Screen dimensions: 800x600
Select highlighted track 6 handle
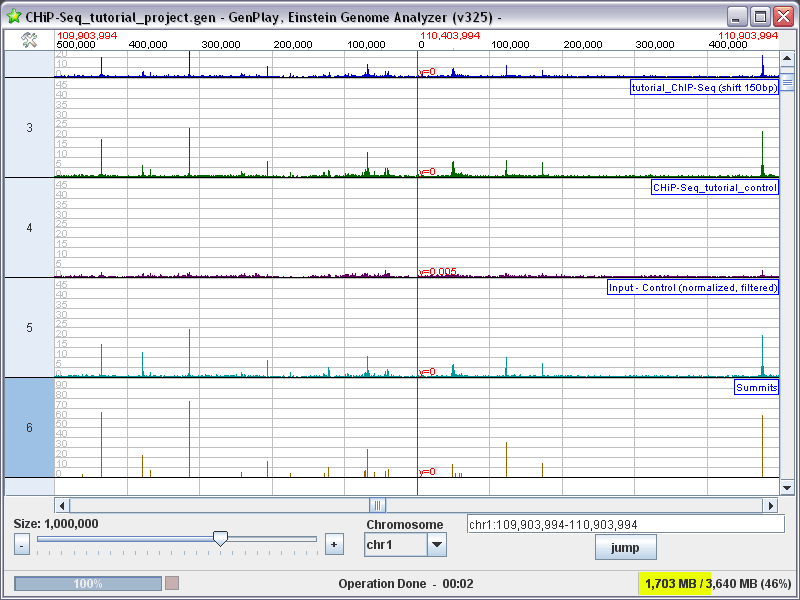coord(29,428)
